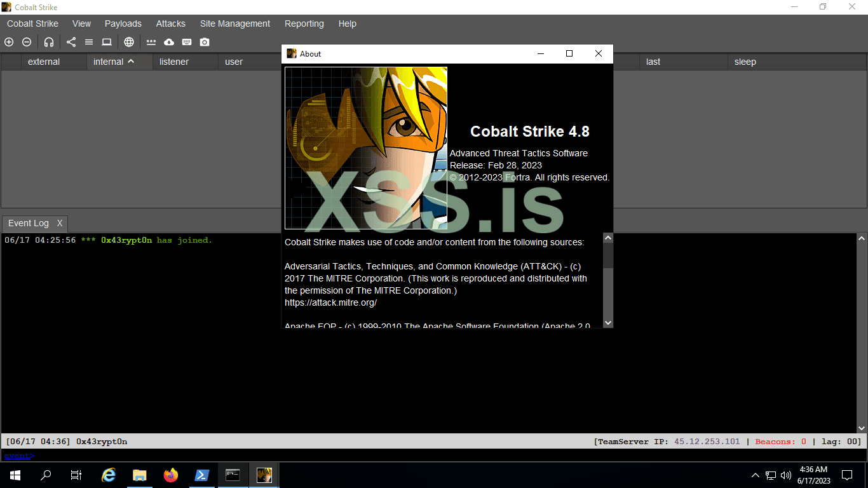Open Keystrokes via the keyboard icon

pyautogui.click(x=187, y=42)
